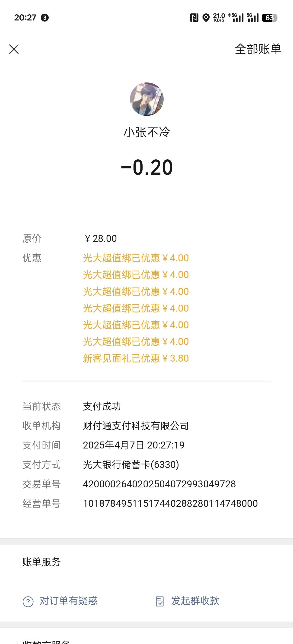Tap the first 5G signal bars icon
293x644 pixels.
click(236, 18)
